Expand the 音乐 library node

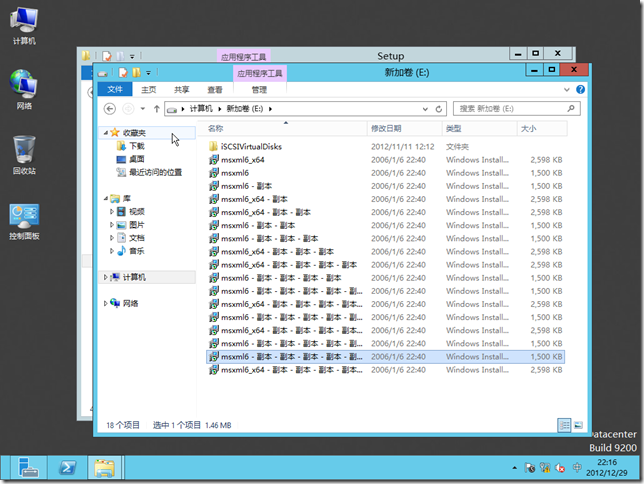coord(112,251)
